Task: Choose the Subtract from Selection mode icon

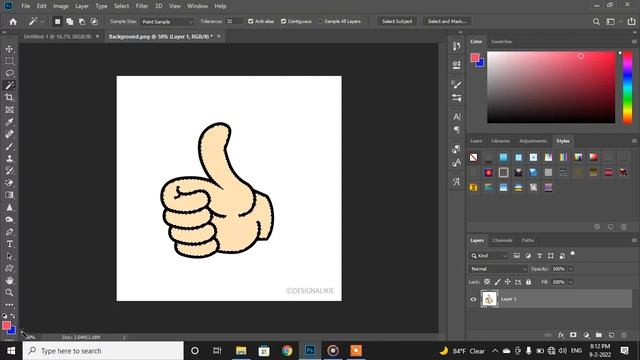Action: [x=82, y=22]
